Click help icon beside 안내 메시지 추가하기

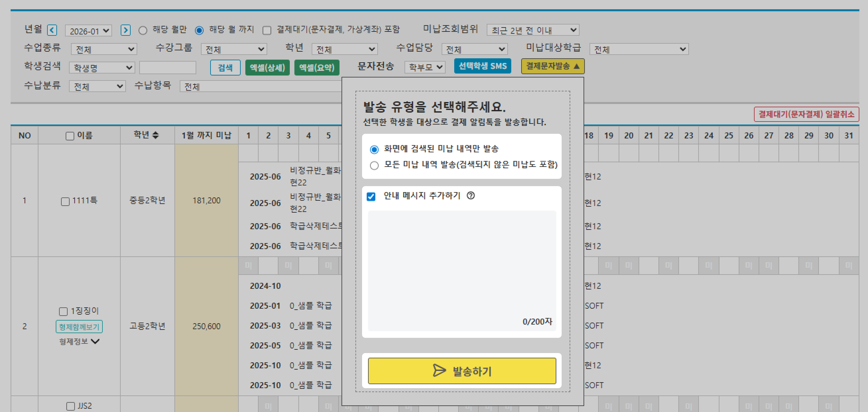(471, 195)
